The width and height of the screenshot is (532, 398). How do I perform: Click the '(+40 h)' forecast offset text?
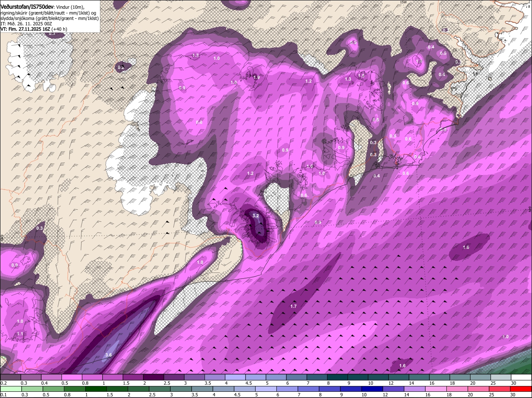coord(59,29)
